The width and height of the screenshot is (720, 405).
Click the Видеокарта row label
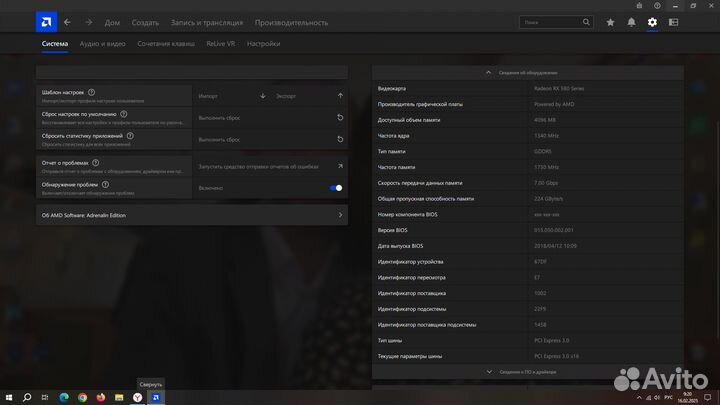click(392, 88)
